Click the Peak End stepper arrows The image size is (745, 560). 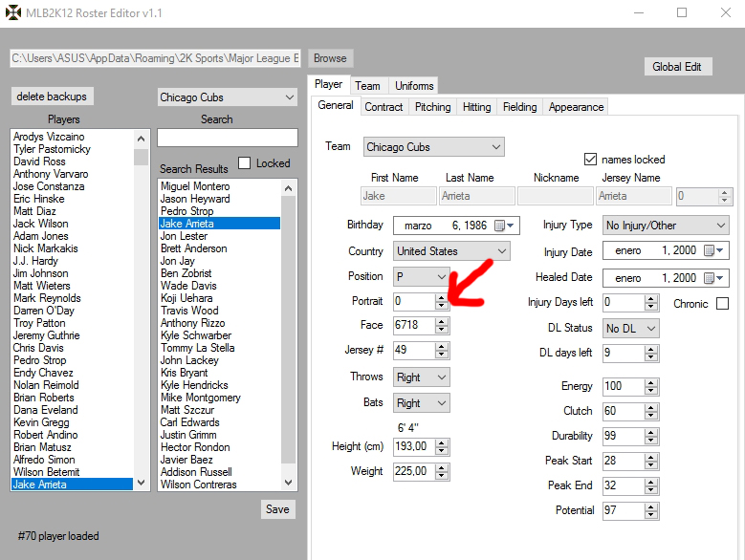tap(651, 485)
